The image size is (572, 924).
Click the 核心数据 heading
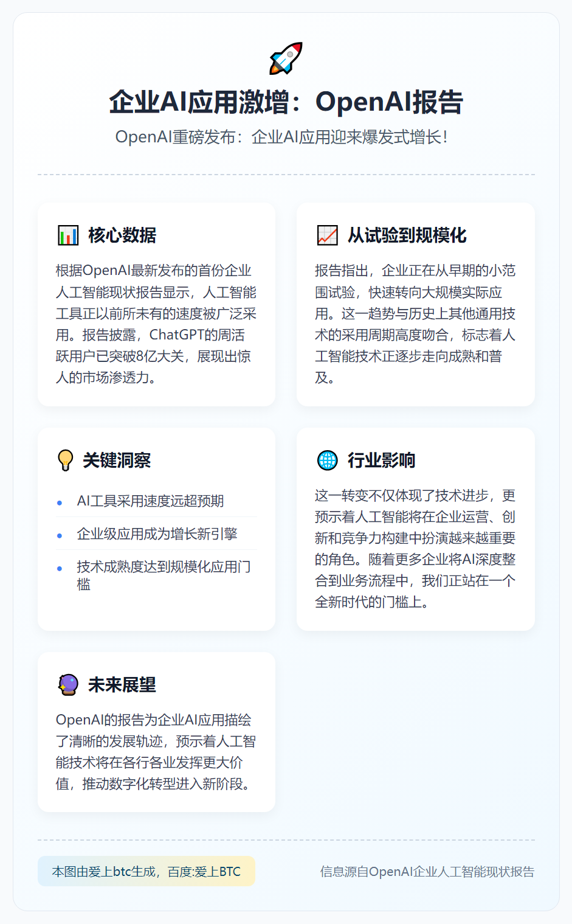point(122,235)
